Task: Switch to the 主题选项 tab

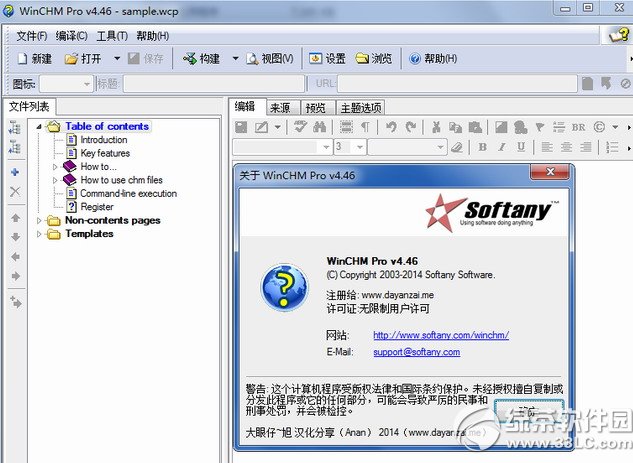Action: [361, 108]
